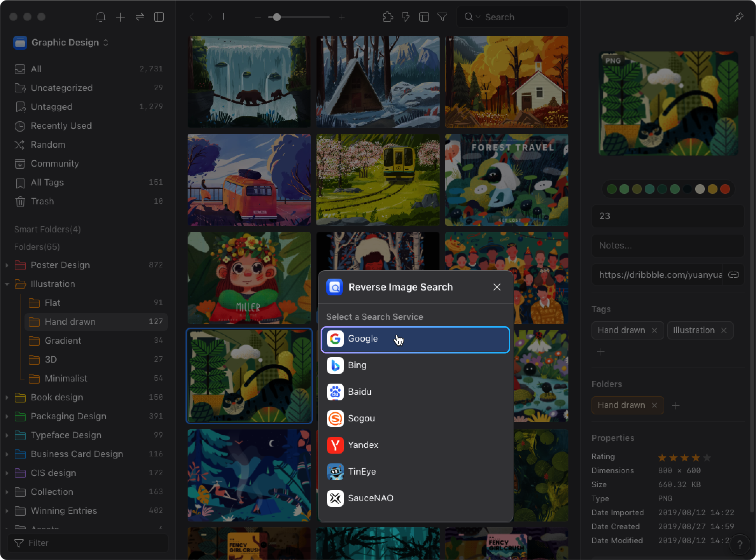Expand the Illustration folder
756x560 pixels.
tap(6, 283)
